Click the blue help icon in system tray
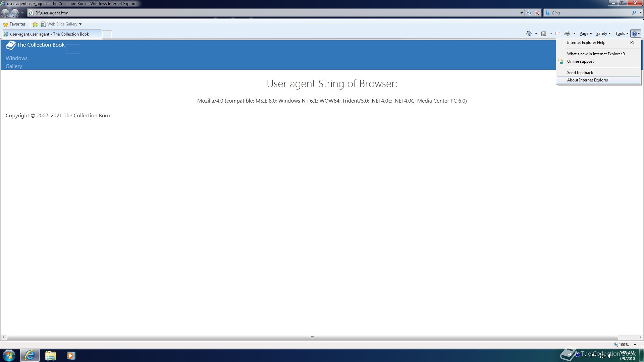This screenshot has width=644, height=362. [578, 355]
